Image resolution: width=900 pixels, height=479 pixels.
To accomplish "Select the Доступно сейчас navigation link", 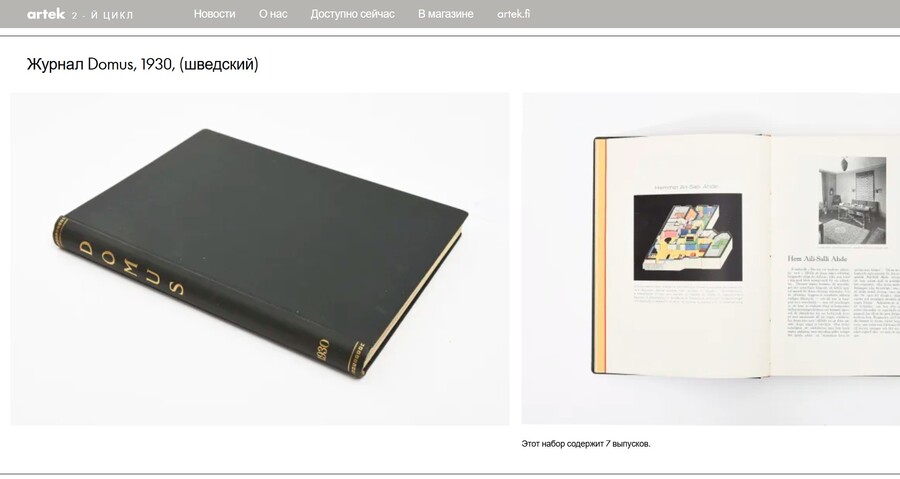I will (352, 14).
